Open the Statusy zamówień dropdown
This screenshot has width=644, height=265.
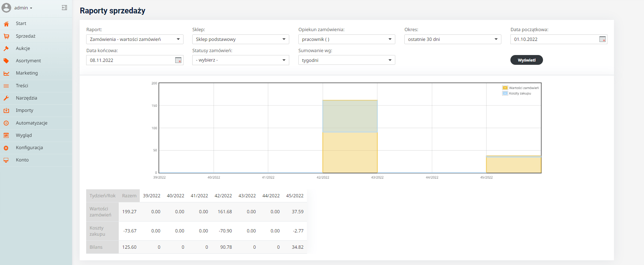pyautogui.click(x=240, y=60)
